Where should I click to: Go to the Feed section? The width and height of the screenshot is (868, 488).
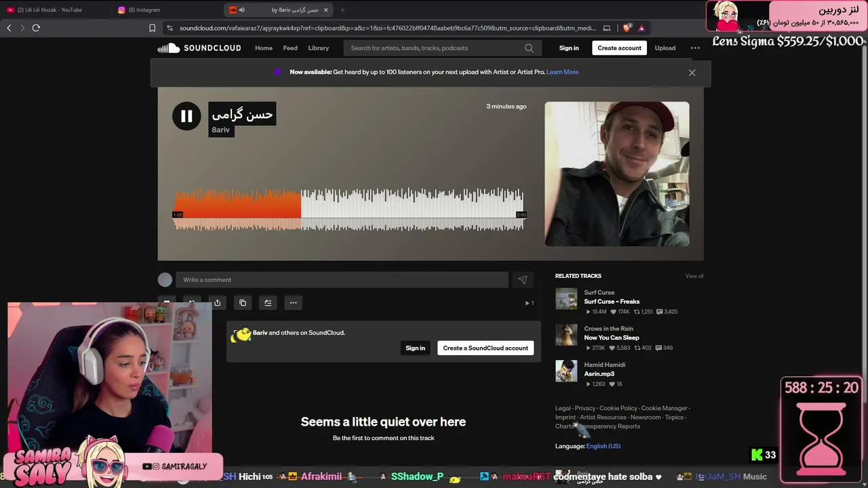click(290, 48)
